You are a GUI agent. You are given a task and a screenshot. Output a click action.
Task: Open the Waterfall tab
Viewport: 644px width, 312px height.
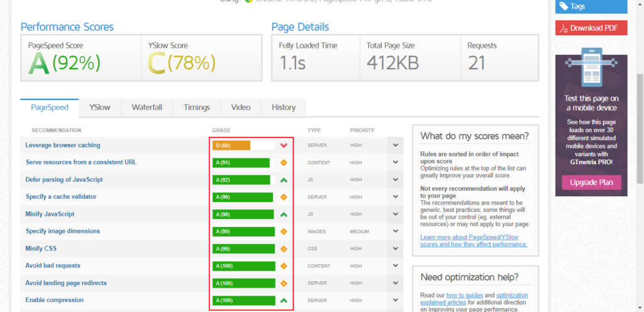[x=147, y=108]
